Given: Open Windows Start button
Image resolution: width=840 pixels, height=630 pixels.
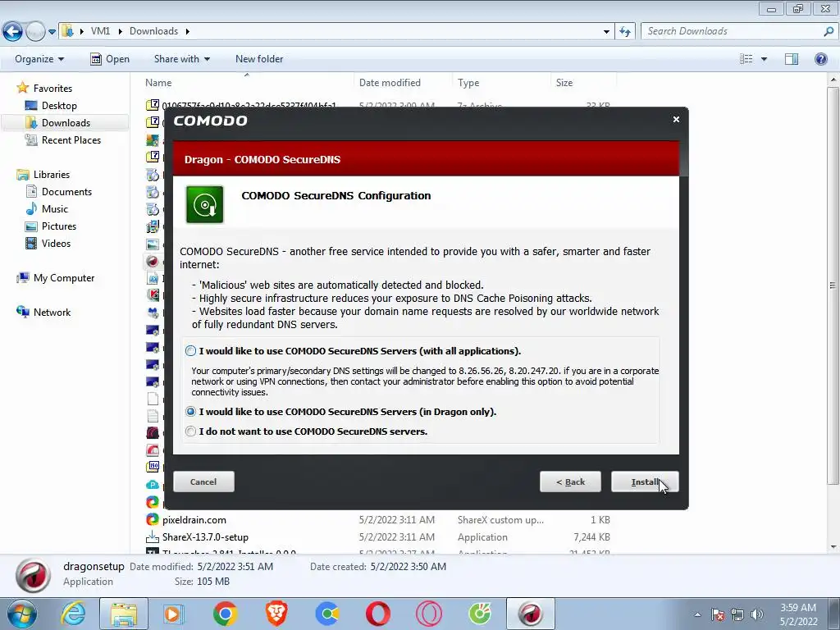Looking at the screenshot, I should tap(21, 614).
